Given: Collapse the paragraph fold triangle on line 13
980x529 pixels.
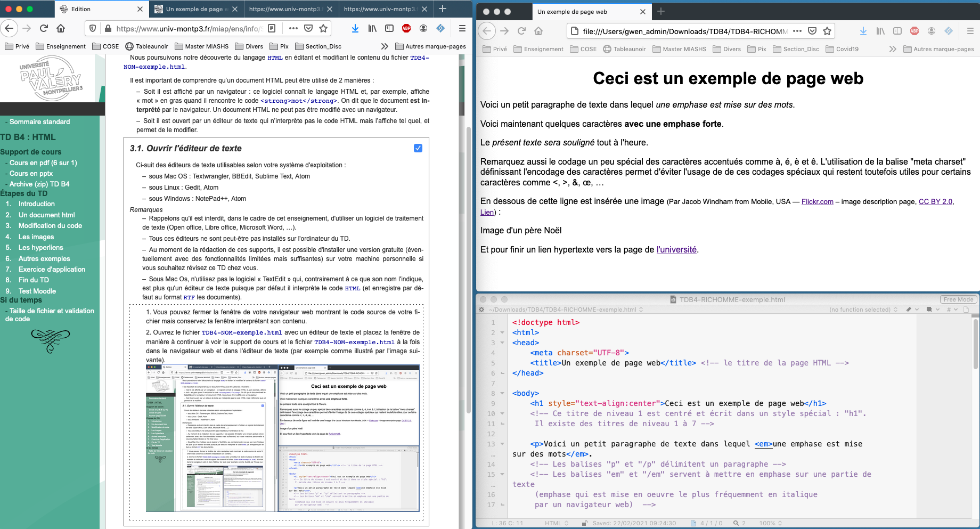Looking at the screenshot, I should tap(502, 444).
